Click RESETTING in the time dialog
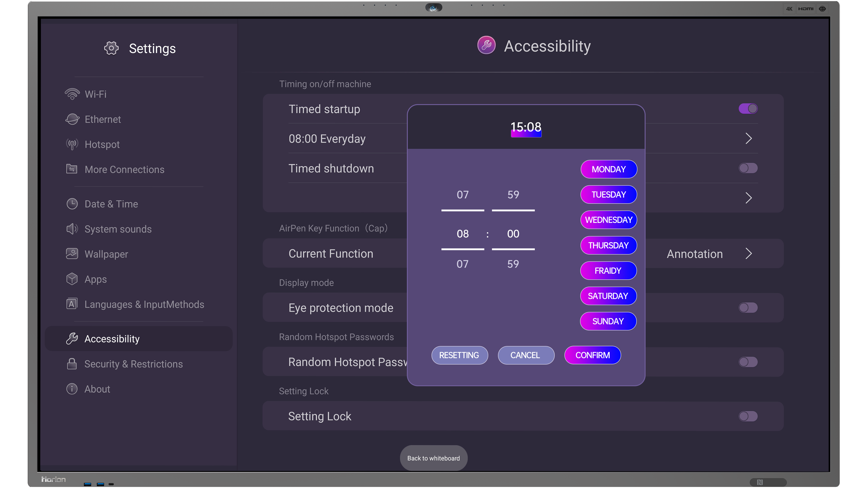 tap(459, 355)
